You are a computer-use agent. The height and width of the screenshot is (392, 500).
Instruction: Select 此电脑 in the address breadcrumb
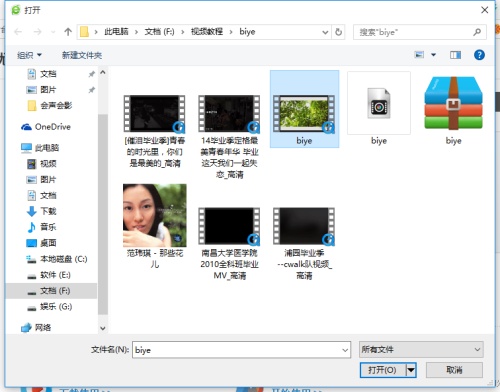pyautogui.click(x=116, y=32)
